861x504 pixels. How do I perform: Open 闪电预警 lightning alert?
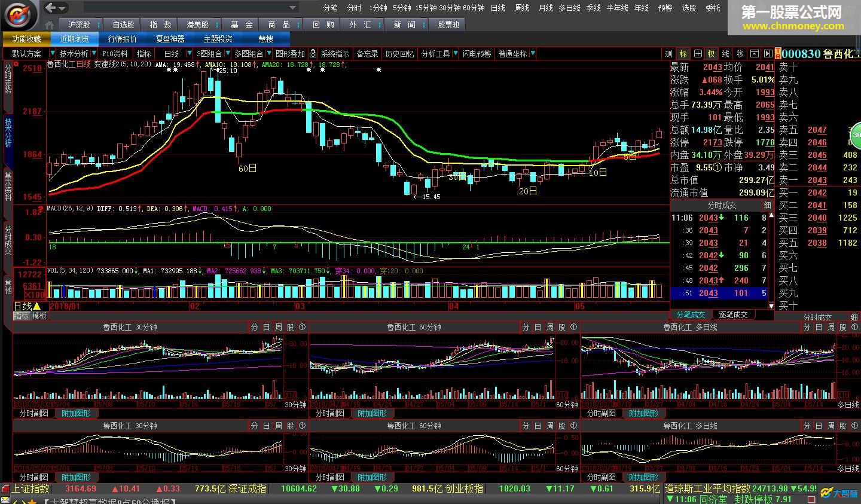(477, 54)
